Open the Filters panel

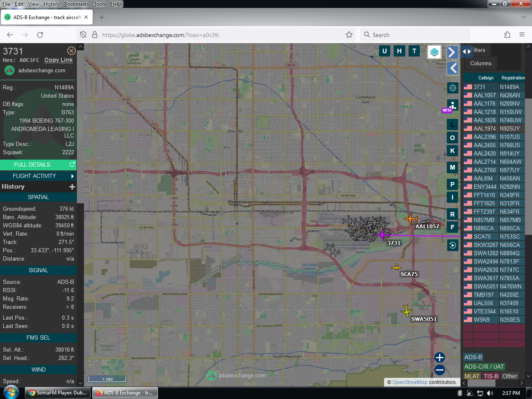(x=478, y=50)
